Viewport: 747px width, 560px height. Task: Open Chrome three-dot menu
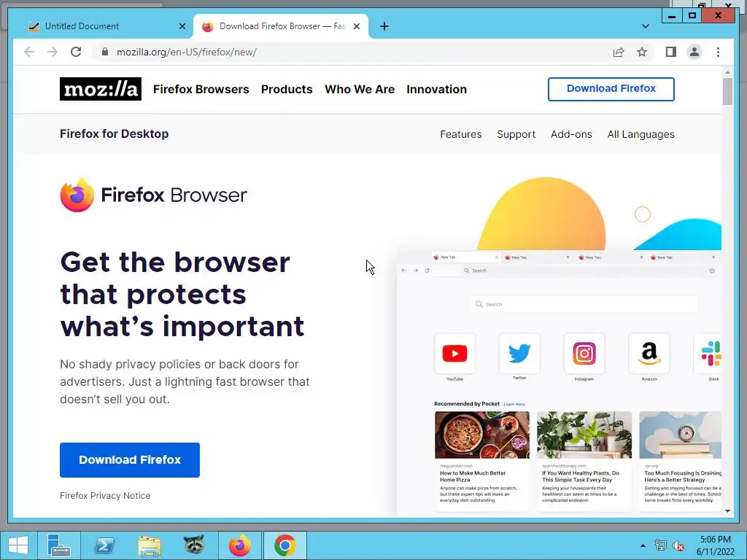[718, 52]
